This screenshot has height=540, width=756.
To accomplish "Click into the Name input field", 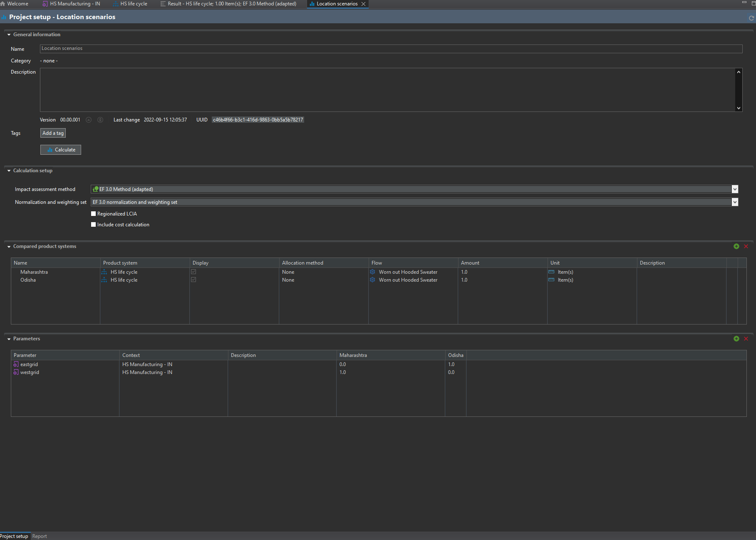I will pos(391,49).
